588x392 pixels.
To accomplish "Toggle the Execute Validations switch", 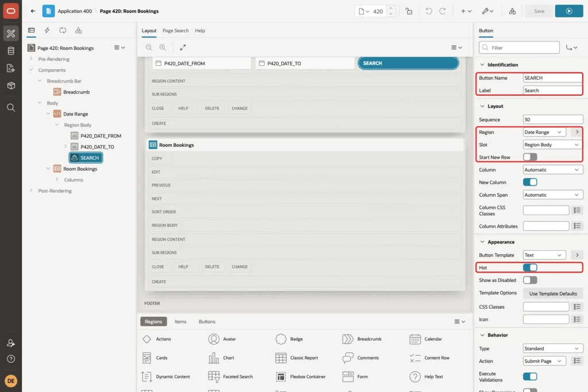I will [530, 377].
